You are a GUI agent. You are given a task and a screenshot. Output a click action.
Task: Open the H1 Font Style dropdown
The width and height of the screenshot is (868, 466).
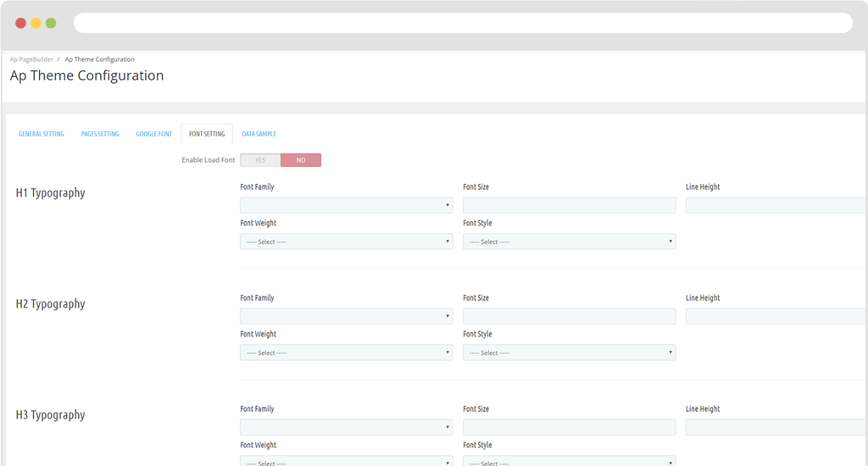pyautogui.click(x=569, y=241)
